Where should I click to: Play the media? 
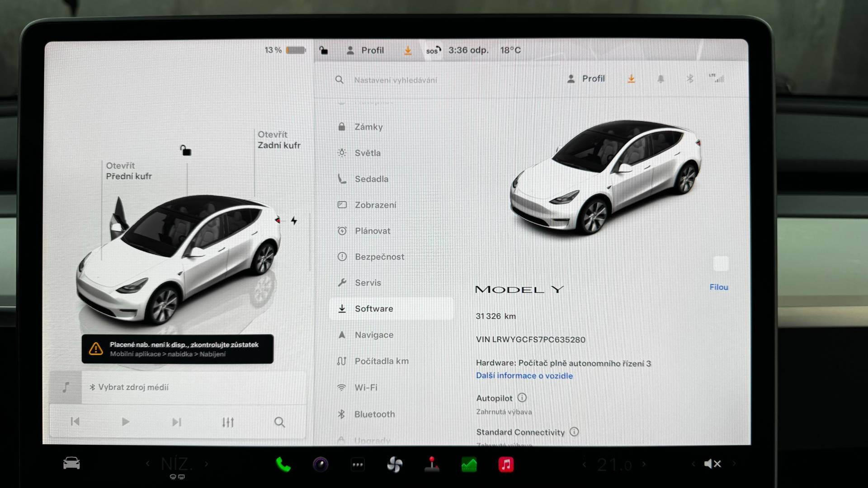126,422
